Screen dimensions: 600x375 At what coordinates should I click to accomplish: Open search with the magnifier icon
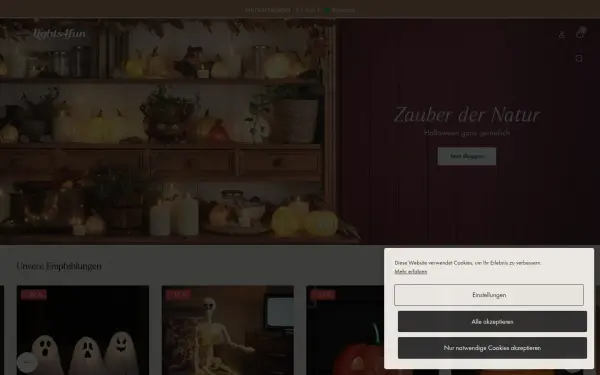(x=579, y=59)
